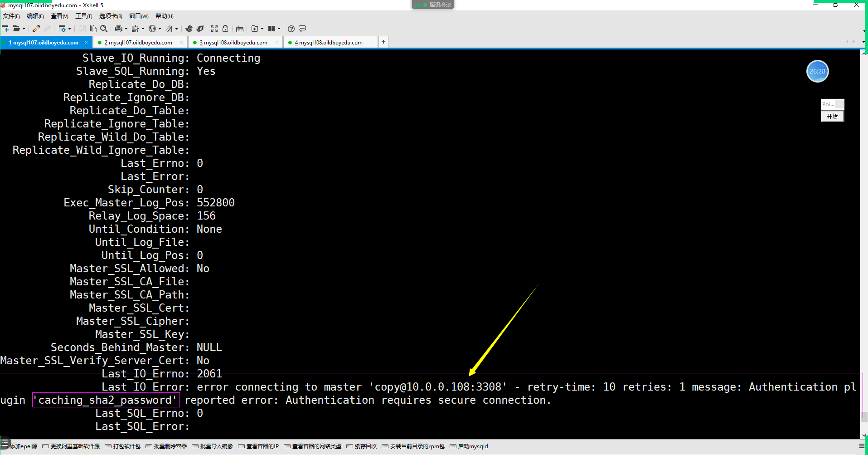
Task: Click the New Session toolbar icon
Action: click(x=5, y=29)
